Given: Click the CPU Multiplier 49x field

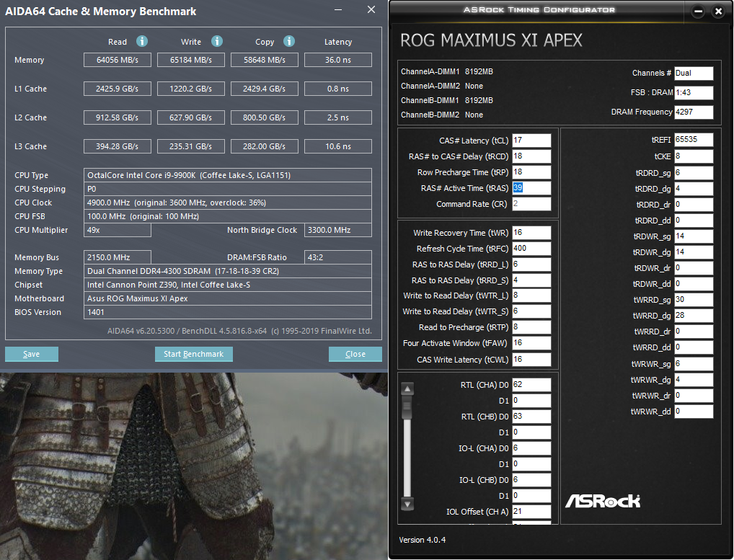Looking at the screenshot, I should (x=118, y=230).
